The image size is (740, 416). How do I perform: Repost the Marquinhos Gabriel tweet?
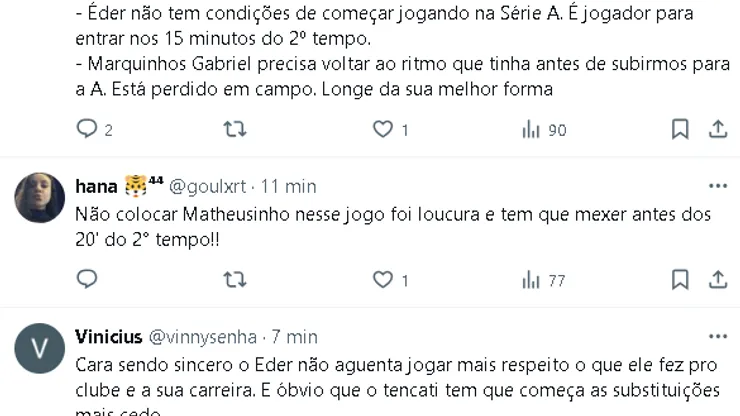(234, 129)
